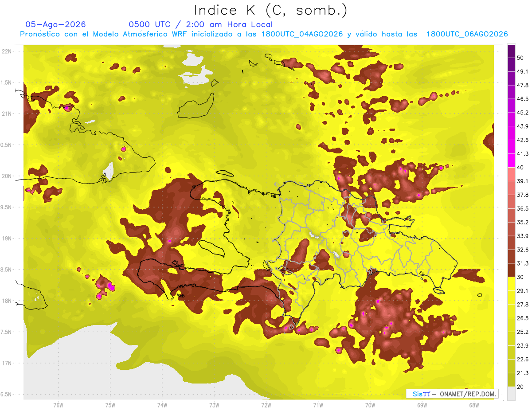
Task: Click the "74W" longitude label
Action: [162, 405]
